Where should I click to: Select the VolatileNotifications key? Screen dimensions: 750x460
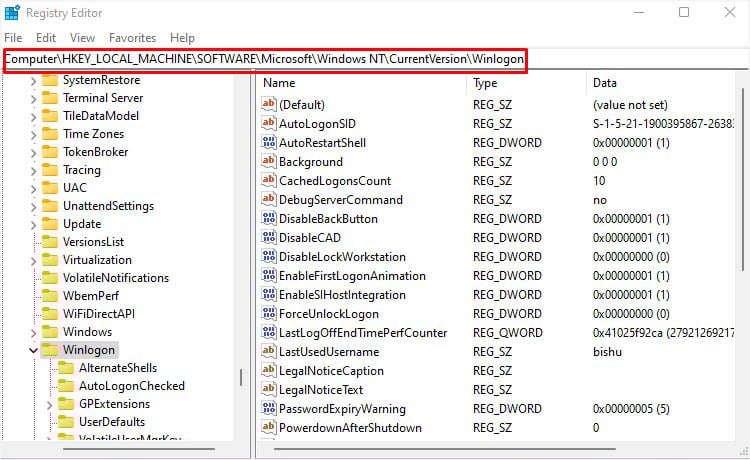tap(116, 277)
